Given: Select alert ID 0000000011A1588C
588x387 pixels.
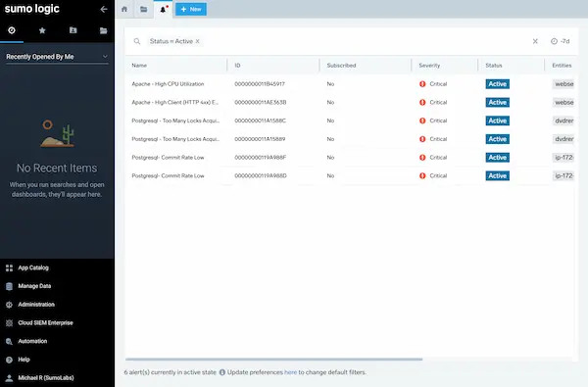Looking at the screenshot, I should tap(261, 121).
